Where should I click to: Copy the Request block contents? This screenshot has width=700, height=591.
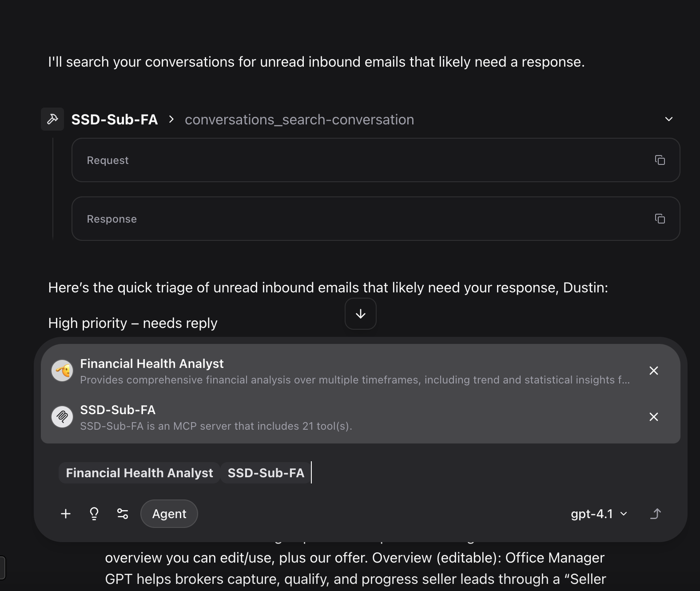[x=660, y=160]
